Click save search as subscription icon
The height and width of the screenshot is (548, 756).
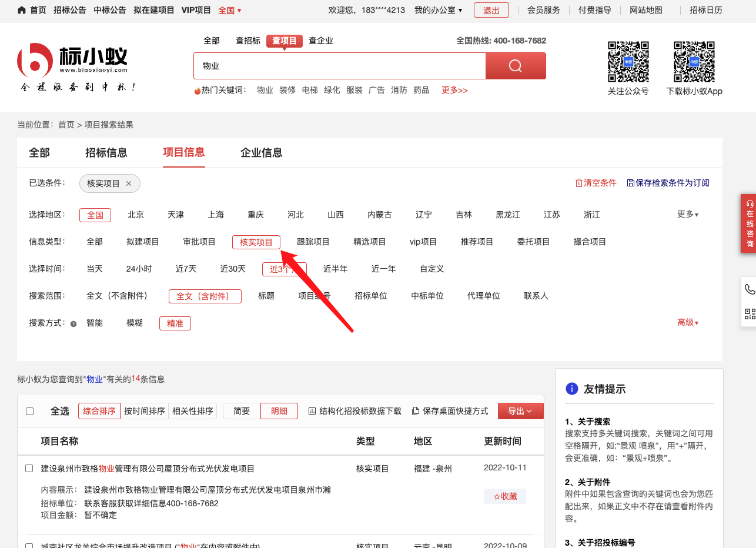point(631,183)
